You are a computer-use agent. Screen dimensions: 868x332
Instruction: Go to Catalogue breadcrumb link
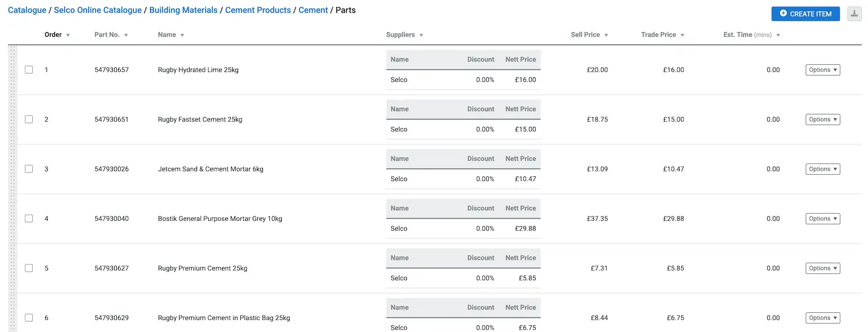coord(27,10)
